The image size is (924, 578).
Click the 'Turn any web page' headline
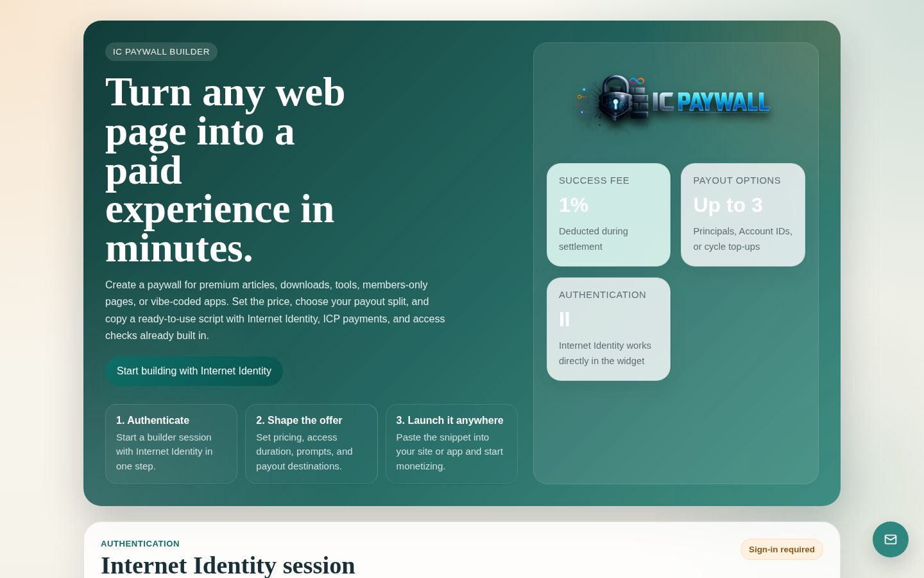point(225,170)
